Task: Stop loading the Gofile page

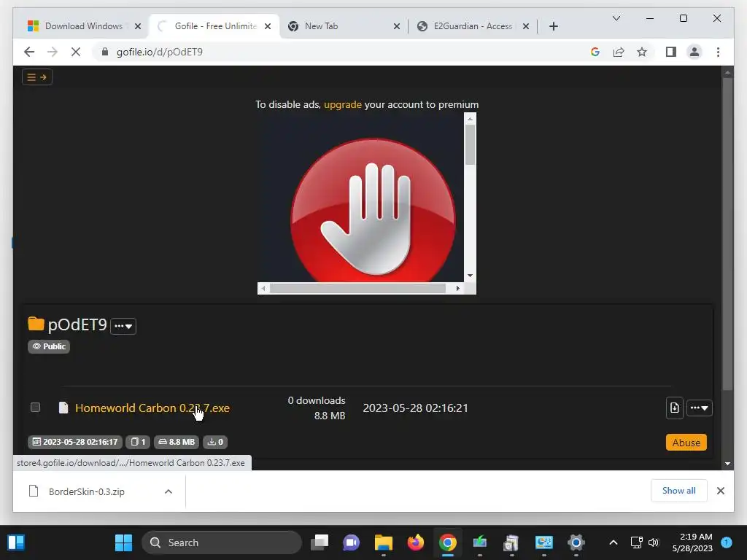Action: point(76,52)
